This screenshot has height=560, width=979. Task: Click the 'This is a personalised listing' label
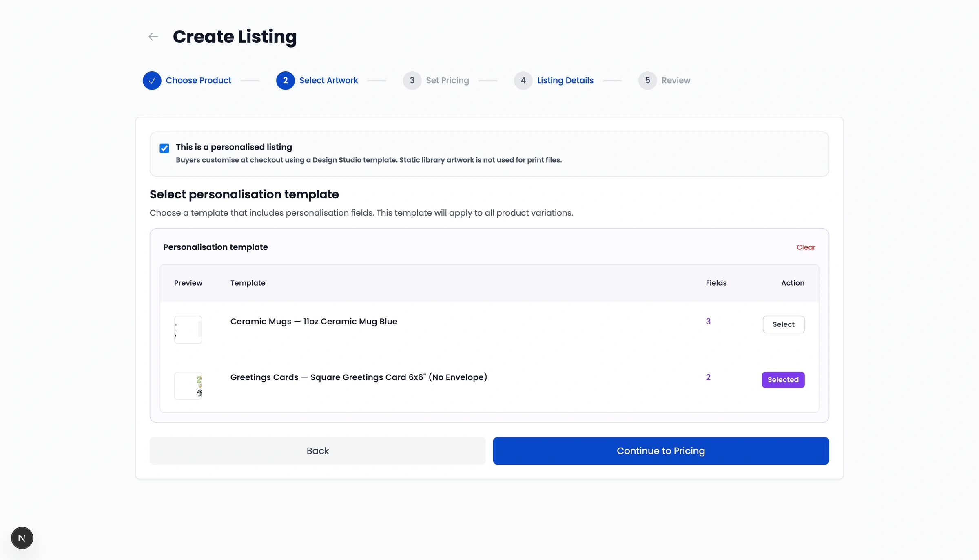tap(234, 147)
